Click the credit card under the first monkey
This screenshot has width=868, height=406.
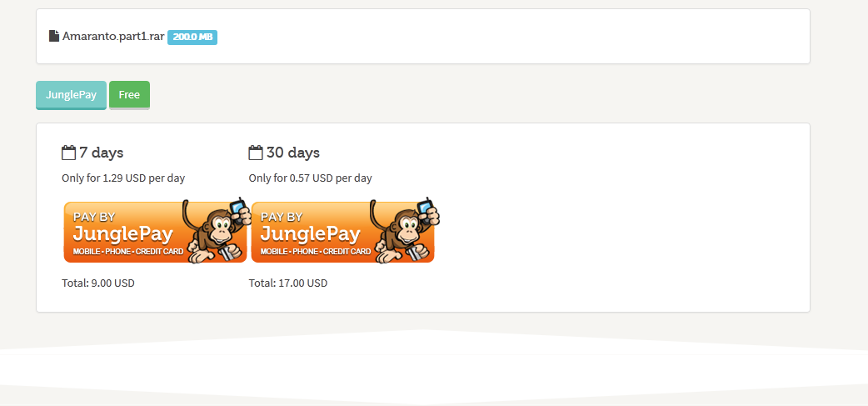227,253
